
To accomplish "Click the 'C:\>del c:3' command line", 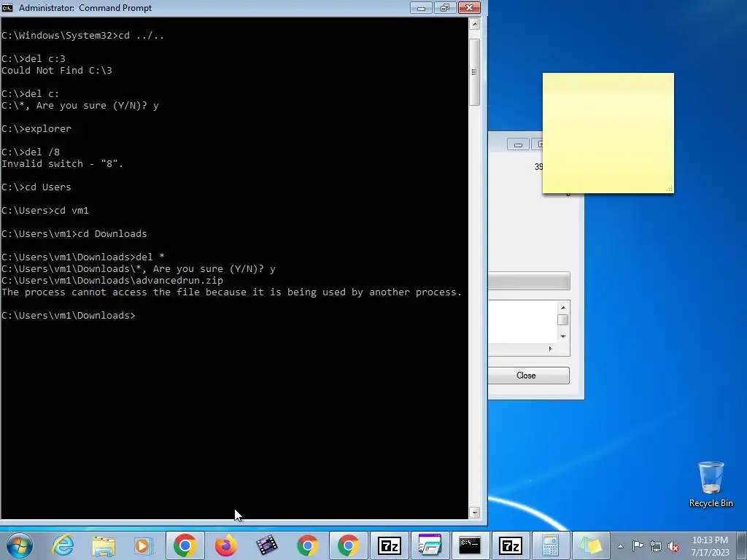I will [34, 58].
